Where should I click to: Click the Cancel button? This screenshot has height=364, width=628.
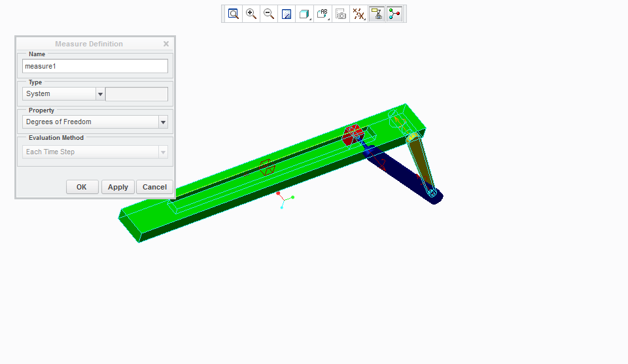[x=154, y=187]
